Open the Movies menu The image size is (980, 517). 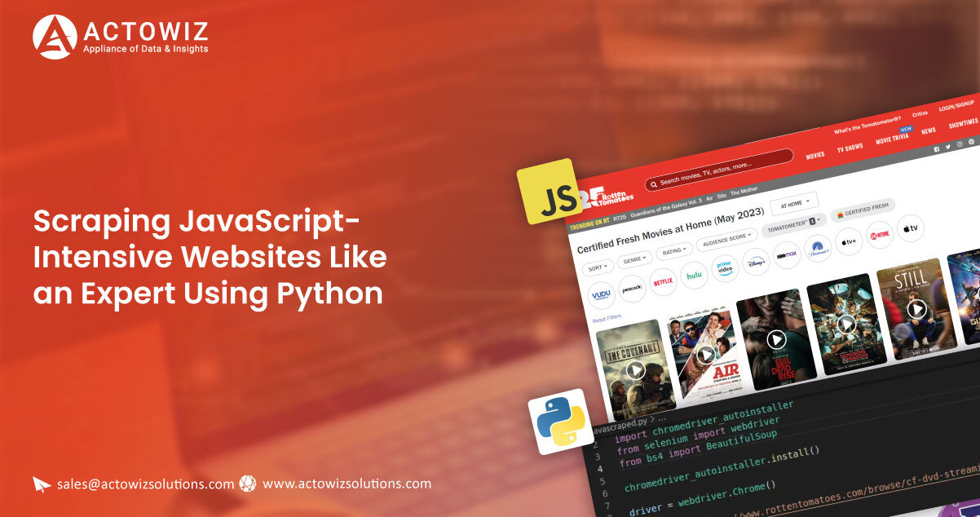pyautogui.click(x=815, y=154)
